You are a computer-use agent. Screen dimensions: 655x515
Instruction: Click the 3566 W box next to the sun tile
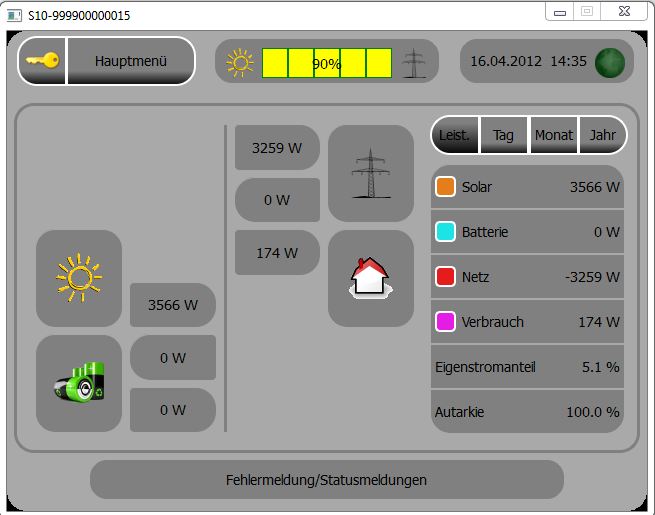pyautogui.click(x=173, y=305)
